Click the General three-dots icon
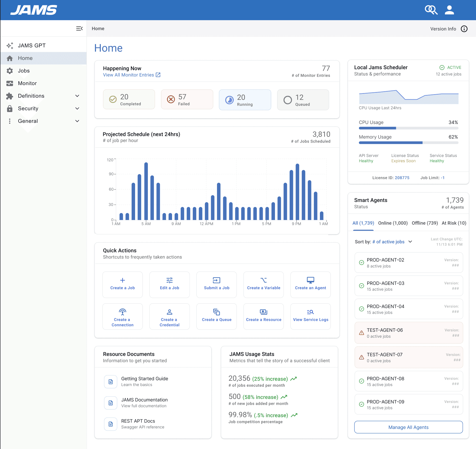476x449 pixels. (10, 121)
